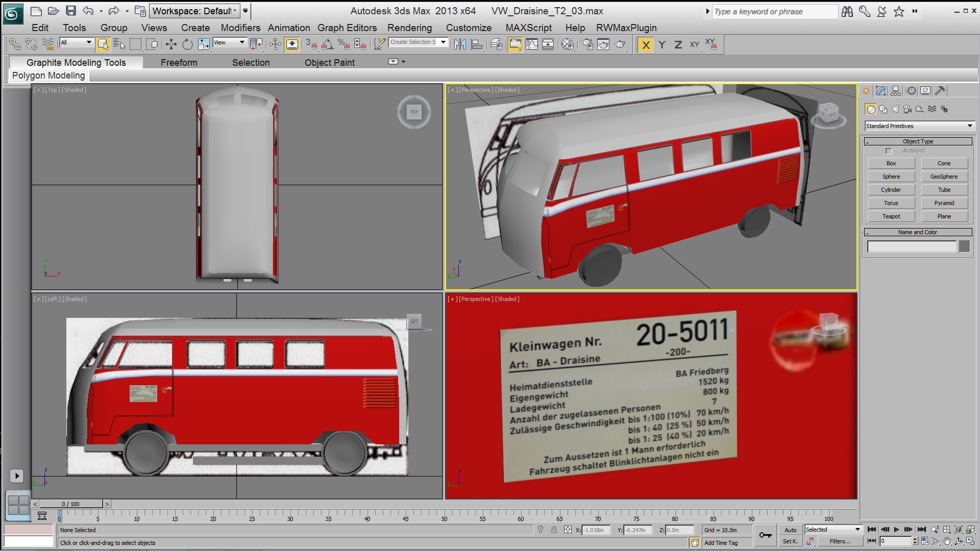Viewport: 980px width, 551px height.
Task: Open the Material Editor icon
Action: (568, 44)
